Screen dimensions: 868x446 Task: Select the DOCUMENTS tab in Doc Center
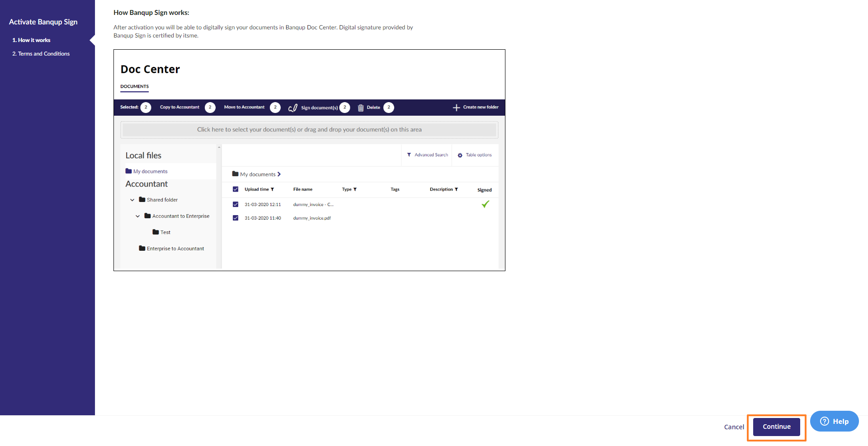pos(134,86)
